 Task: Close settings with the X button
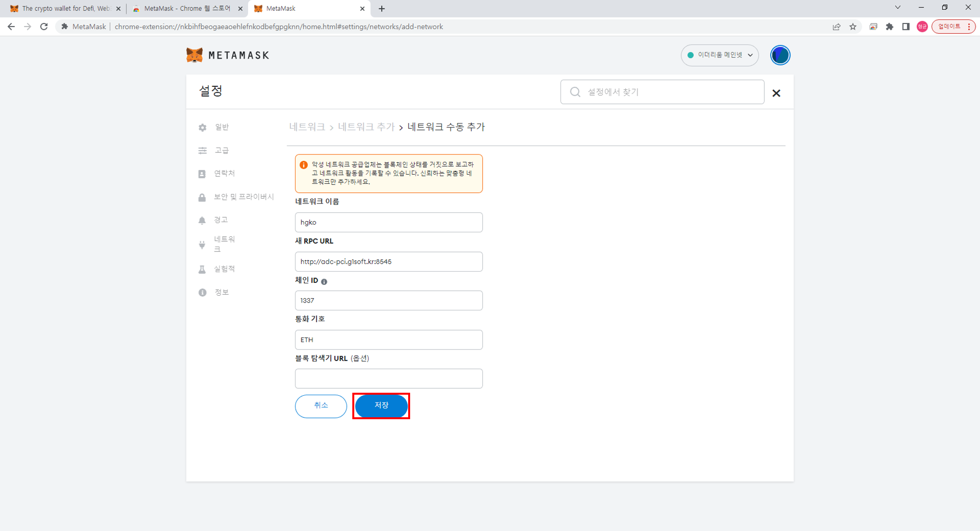tap(776, 93)
